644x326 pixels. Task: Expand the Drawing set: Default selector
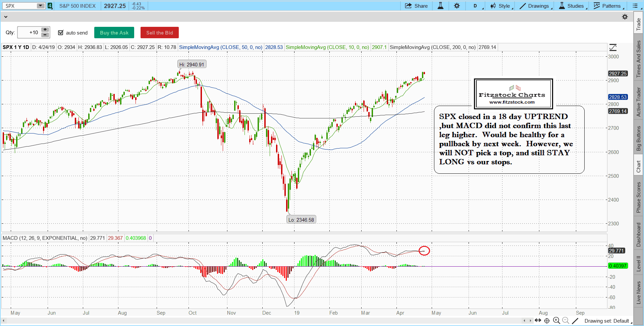coord(607,321)
